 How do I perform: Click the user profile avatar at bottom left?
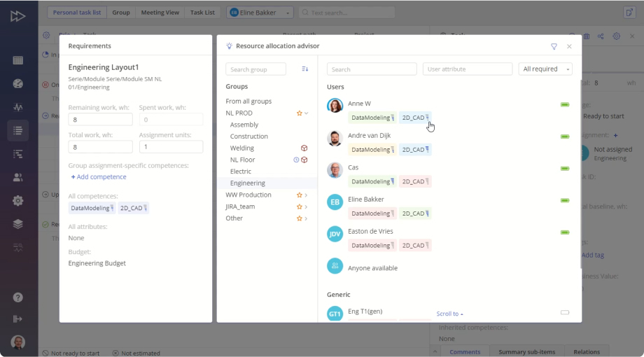[x=17, y=342]
